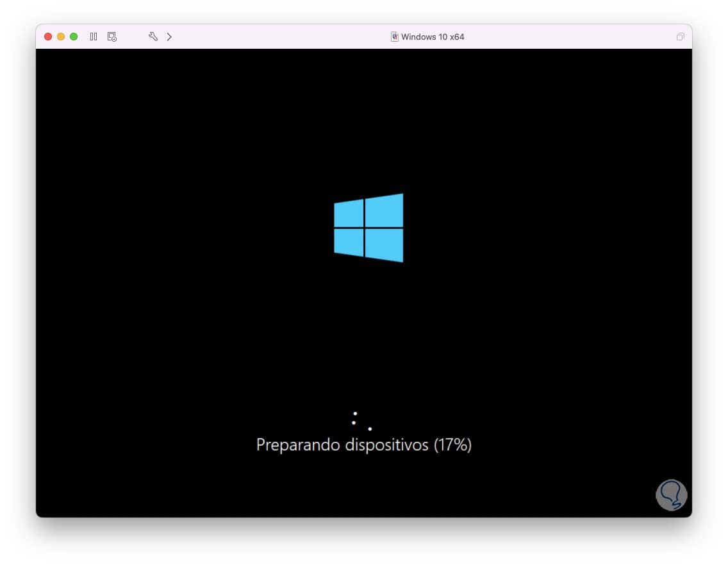This screenshot has height=565, width=728.
Task: Click the VM document icon in title
Action: click(394, 37)
